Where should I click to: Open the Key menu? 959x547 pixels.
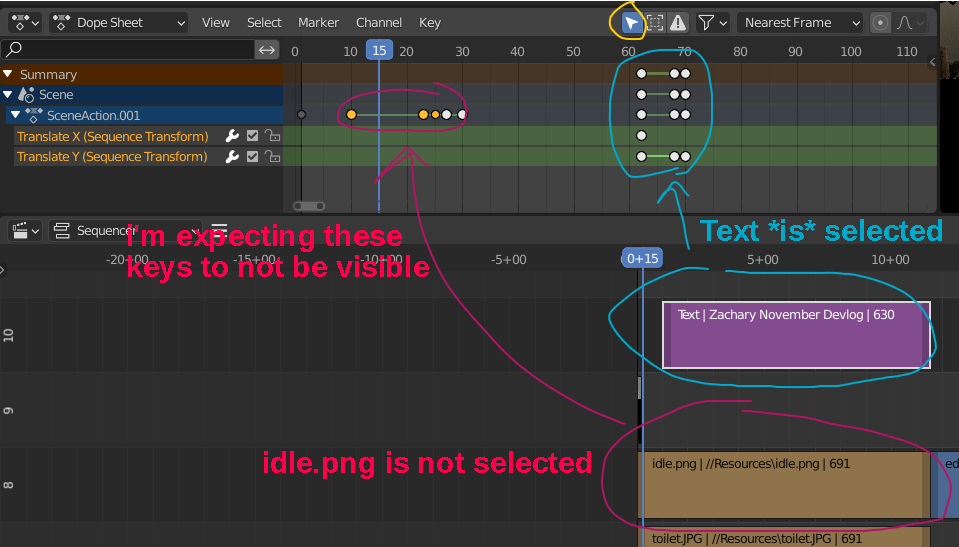pos(429,23)
